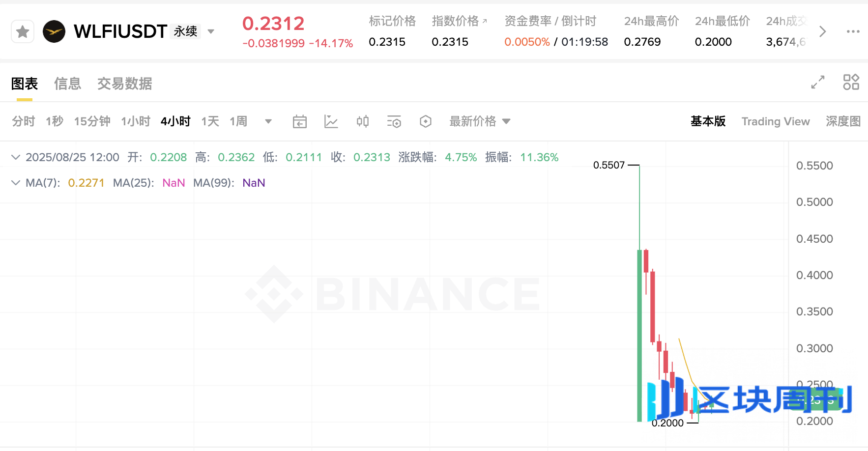Expand hidden stats with the right arrow

click(822, 31)
